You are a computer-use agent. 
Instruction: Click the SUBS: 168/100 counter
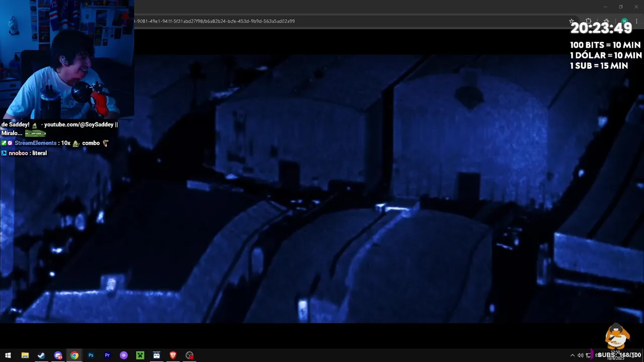pos(619,355)
